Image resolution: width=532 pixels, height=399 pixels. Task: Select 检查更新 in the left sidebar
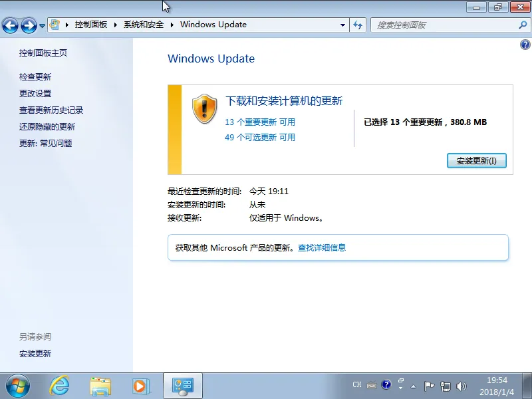point(35,77)
